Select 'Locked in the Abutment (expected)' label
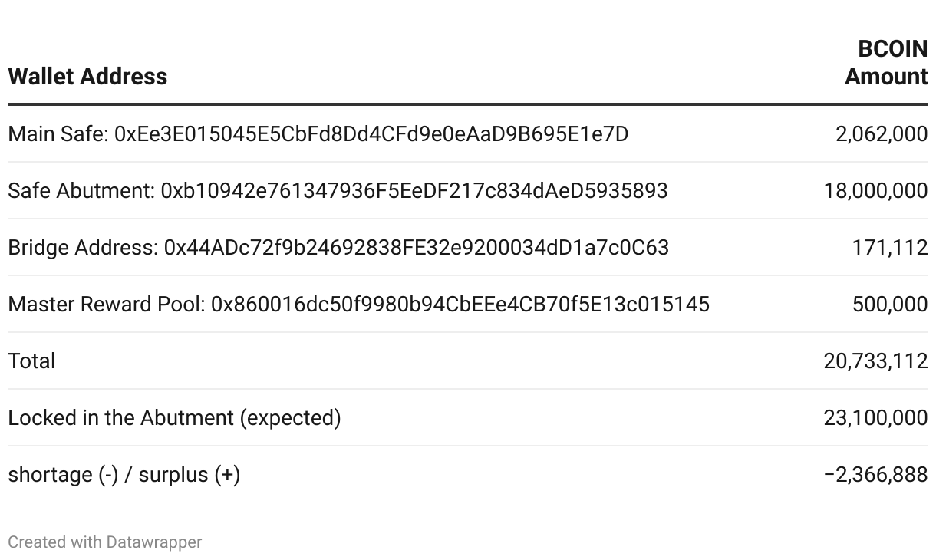 point(174,418)
